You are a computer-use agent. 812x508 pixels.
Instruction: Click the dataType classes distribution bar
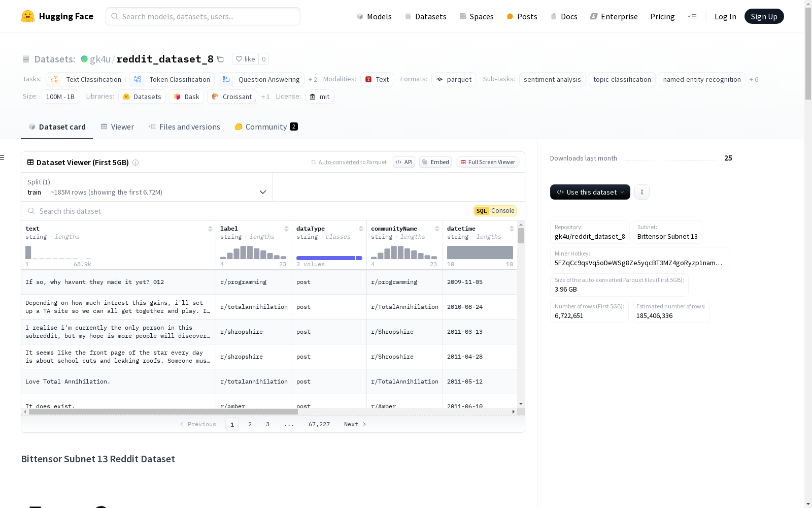point(329,258)
